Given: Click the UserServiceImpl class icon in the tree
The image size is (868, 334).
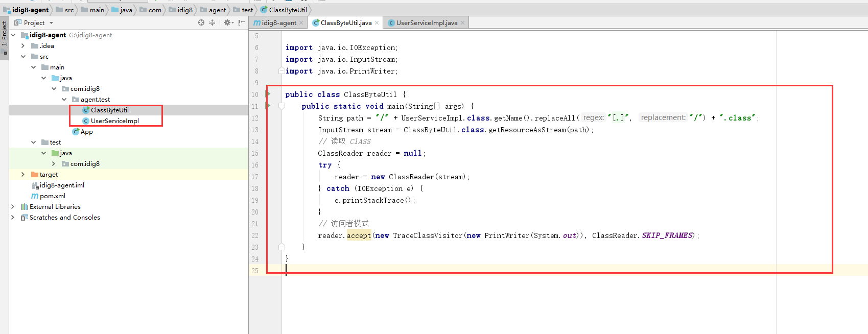Looking at the screenshot, I should coord(86,121).
